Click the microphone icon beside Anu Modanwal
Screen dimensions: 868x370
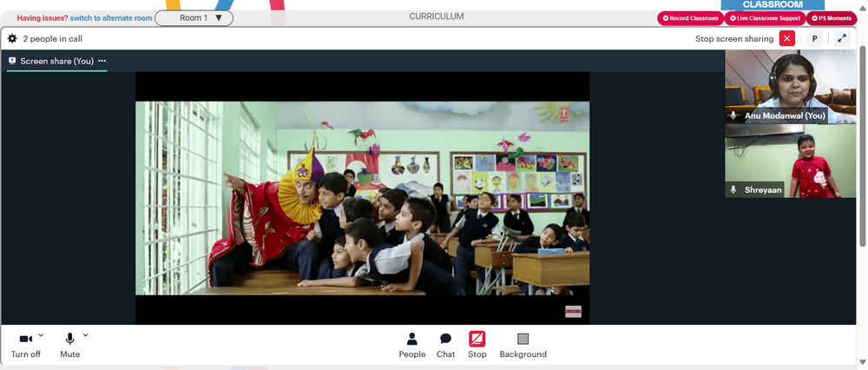(x=733, y=116)
